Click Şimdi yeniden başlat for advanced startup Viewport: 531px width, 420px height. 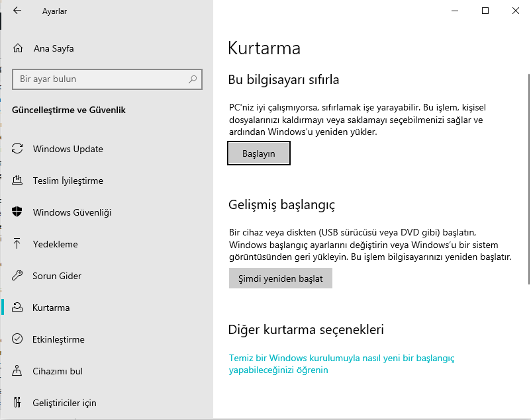[x=280, y=278]
